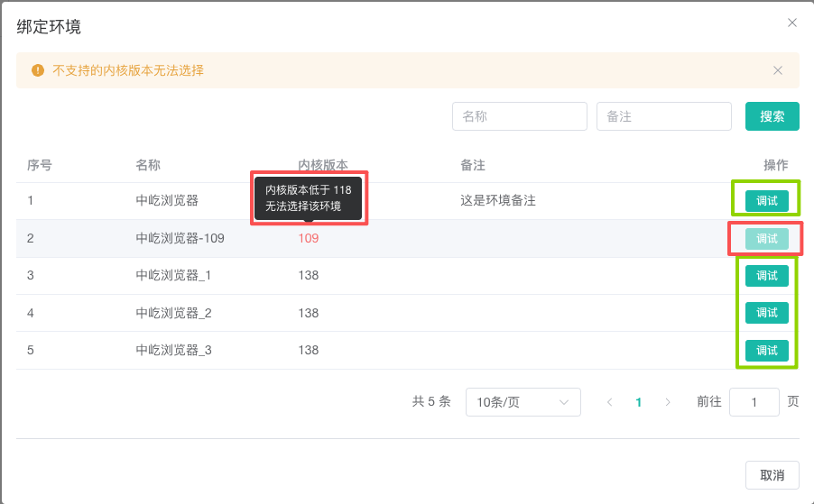Click the 138 version for 中屹浏览器_1
814x504 pixels.
tap(309, 275)
